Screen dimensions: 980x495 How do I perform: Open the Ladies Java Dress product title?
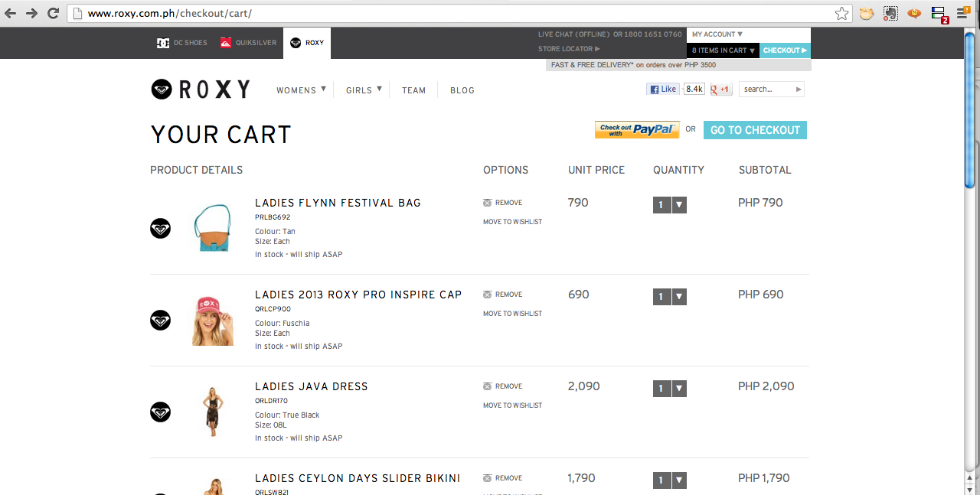click(x=312, y=386)
